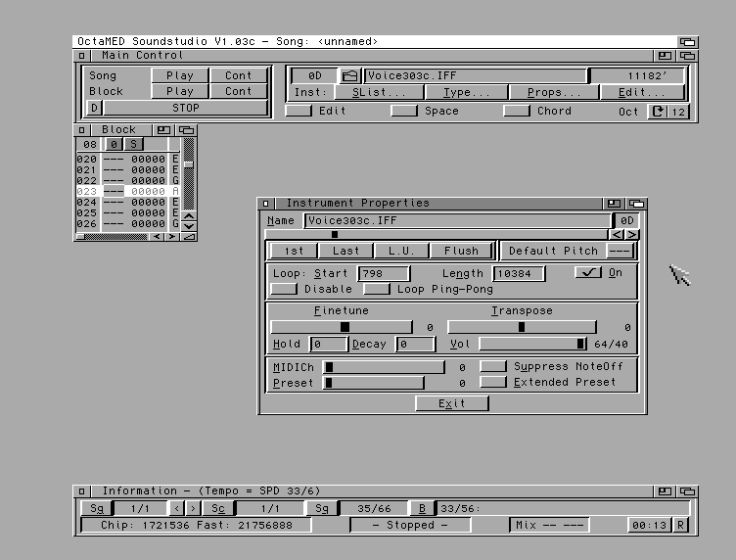The width and height of the screenshot is (736, 560).
Task: Click the Block window depth gadget
Action: point(186,130)
